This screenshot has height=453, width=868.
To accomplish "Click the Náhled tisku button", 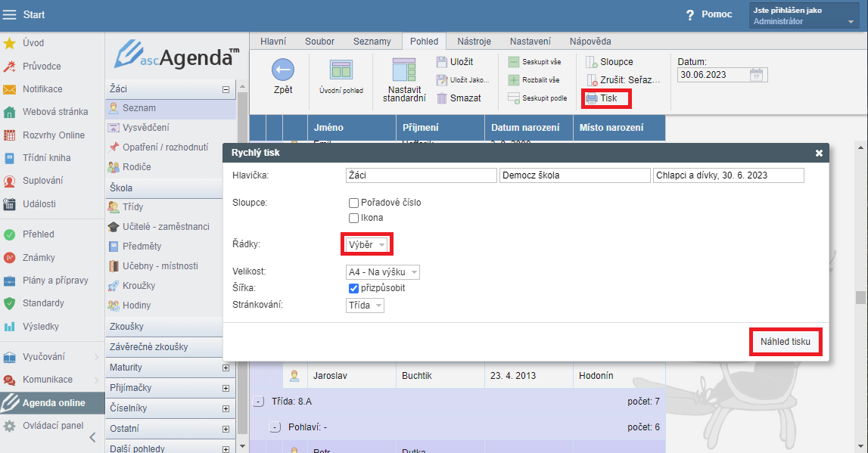I will tap(785, 342).
